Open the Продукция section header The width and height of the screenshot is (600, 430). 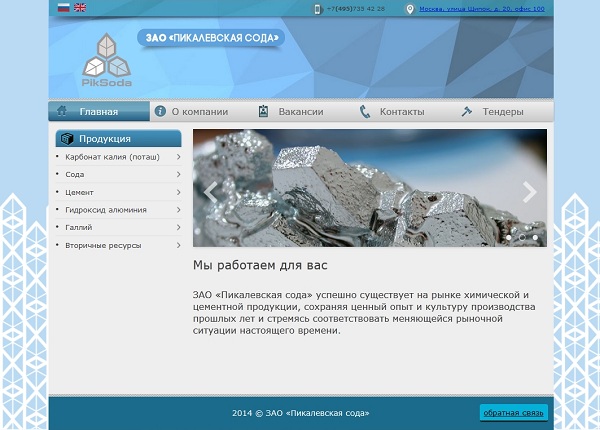pyautogui.click(x=119, y=138)
